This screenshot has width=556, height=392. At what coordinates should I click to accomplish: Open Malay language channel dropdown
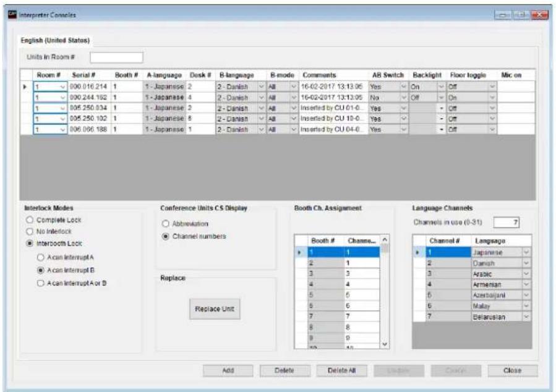pos(526,306)
